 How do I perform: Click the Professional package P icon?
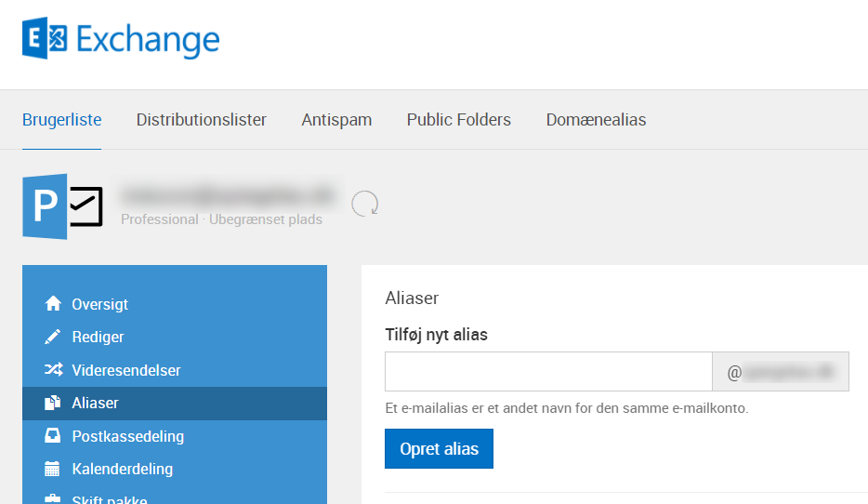click(x=62, y=206)
